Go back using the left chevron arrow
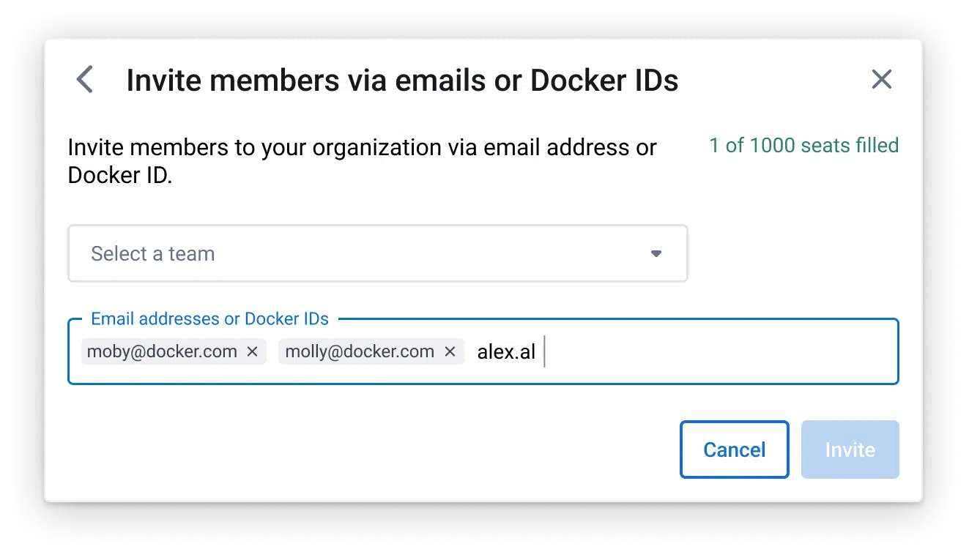The width and height of the screenshot is (980, 552). 85,80
